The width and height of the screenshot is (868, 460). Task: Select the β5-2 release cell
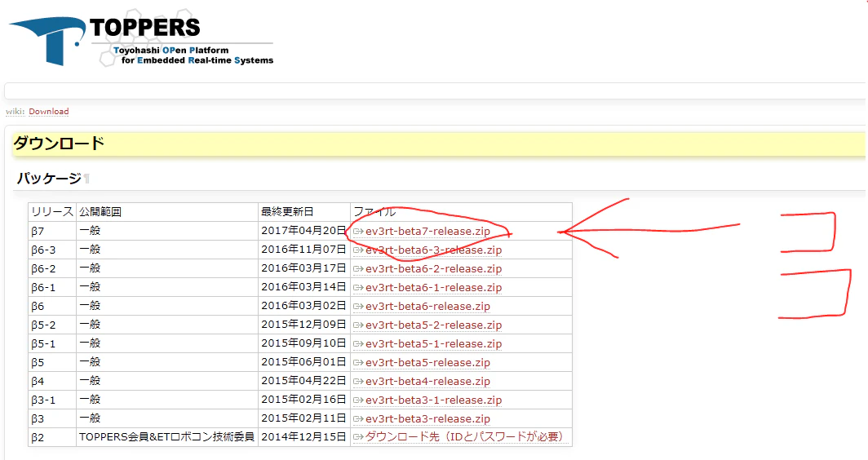(52, 325)
